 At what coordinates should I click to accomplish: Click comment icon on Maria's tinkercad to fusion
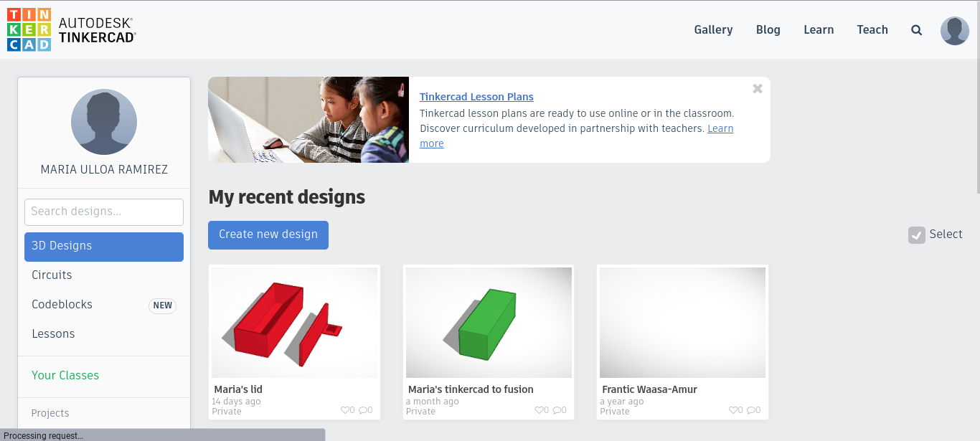coord(557,410)
